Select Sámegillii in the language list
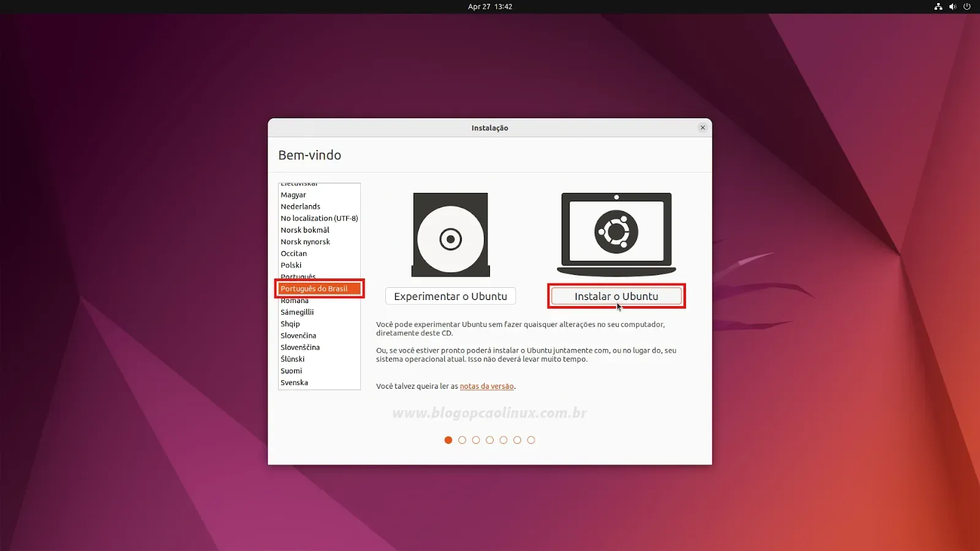This screenshot has height=551, width=980. click(319, 312)
